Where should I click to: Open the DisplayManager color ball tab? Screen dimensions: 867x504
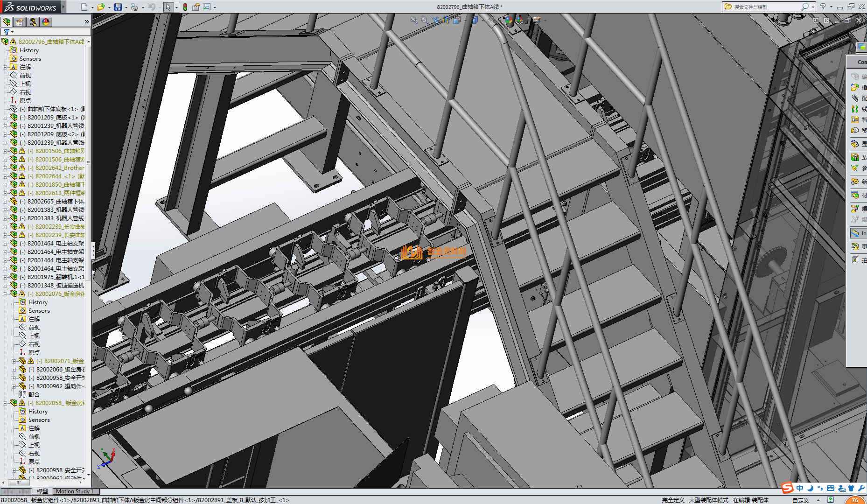(x=46, y=22)
